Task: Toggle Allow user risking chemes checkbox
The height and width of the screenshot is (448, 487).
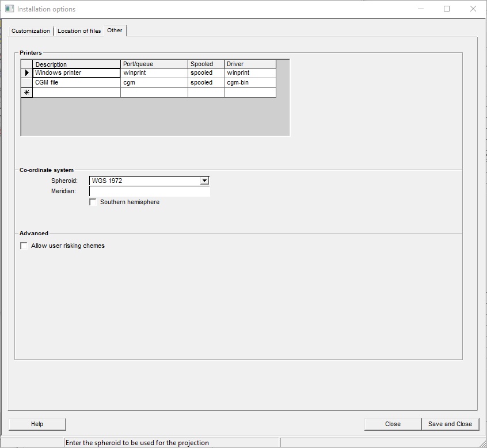Action: tap(24, 246)
